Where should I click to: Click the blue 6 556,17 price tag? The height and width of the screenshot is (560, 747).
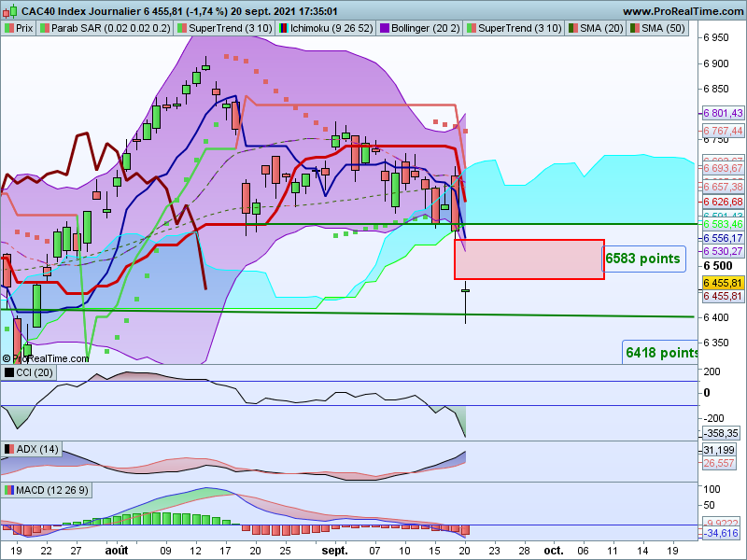point(723,238)
